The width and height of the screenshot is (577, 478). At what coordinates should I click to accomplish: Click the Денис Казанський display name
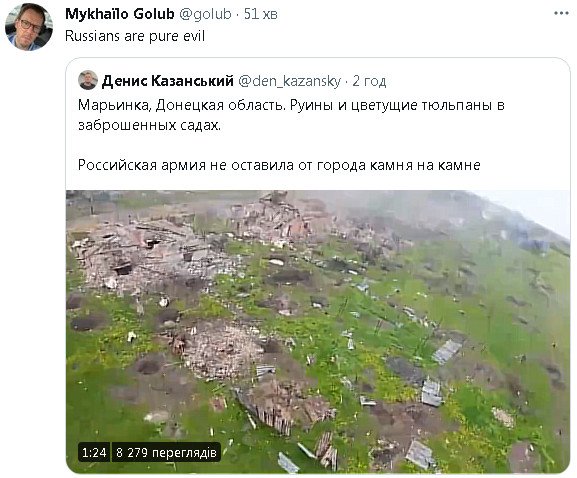point(168,81)
